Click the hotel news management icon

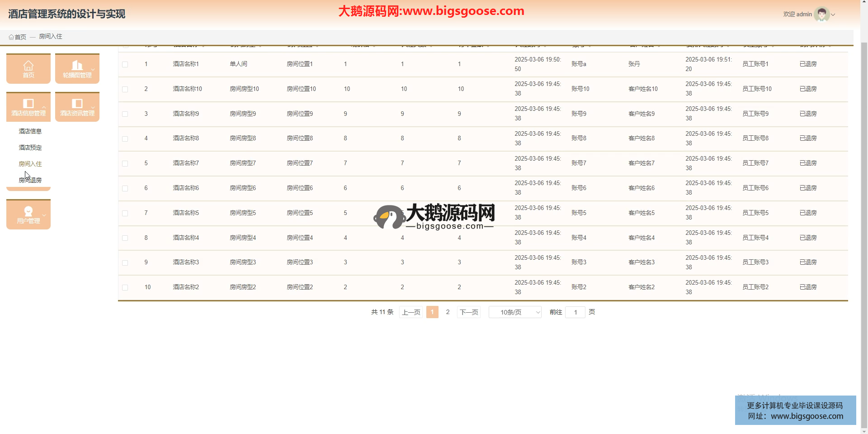(x=77, y=104)
